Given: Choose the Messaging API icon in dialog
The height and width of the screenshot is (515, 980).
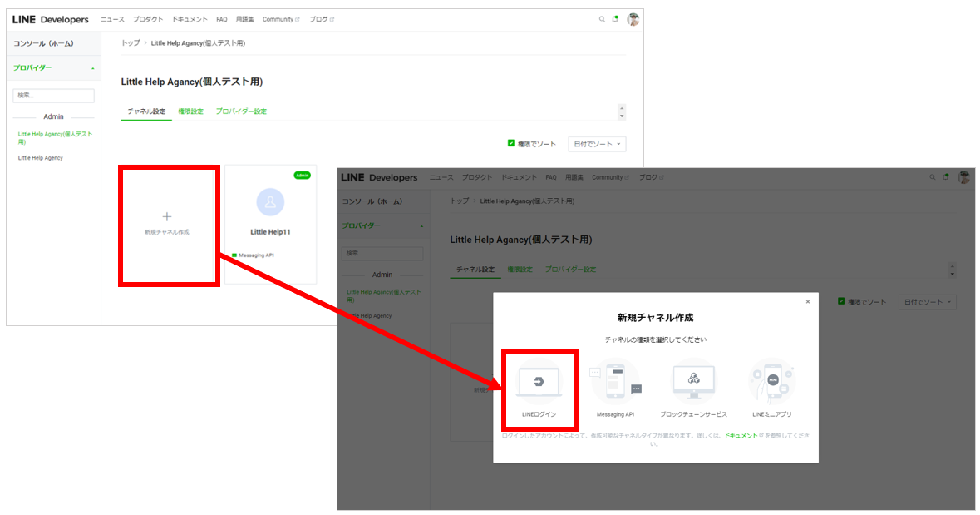Looking at the screenshot, I should [x=615, y=382].
